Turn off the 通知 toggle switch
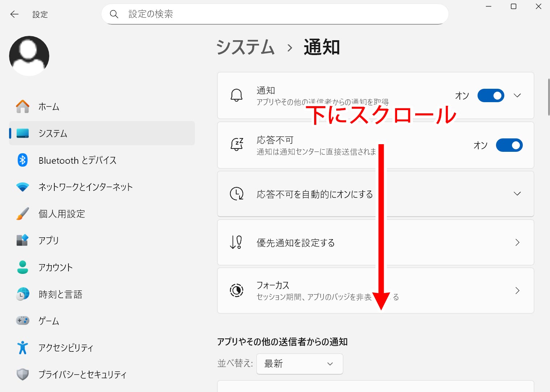 (x=491, y=96)
